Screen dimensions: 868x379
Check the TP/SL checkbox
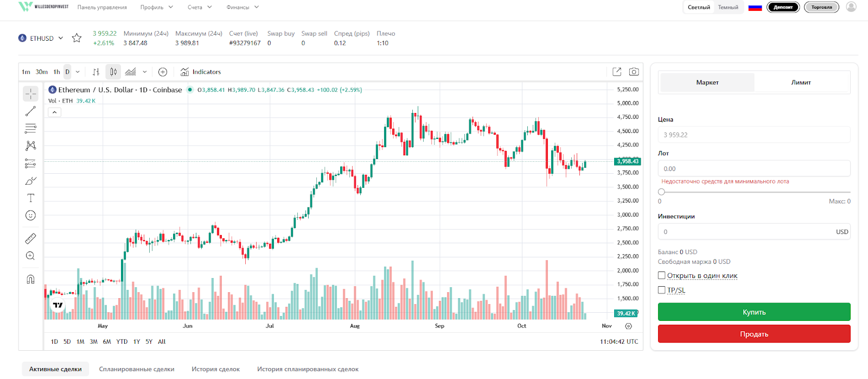click(662, 290)
